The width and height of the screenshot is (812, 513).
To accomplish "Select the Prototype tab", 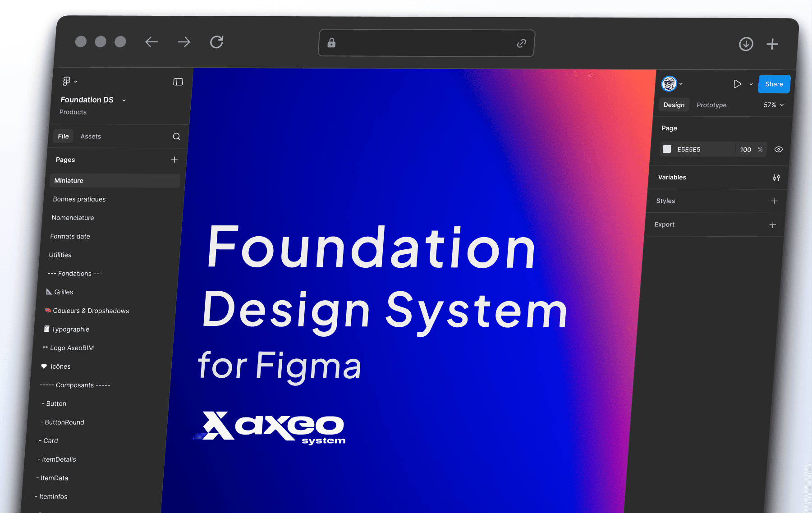I will pos(711,105).
